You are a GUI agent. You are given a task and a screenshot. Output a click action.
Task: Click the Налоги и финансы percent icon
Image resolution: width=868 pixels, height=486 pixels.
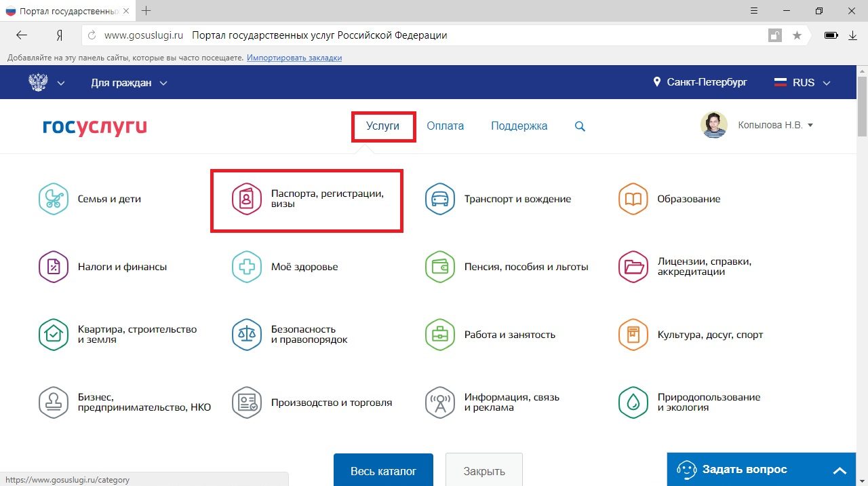[x=54, y=267]
